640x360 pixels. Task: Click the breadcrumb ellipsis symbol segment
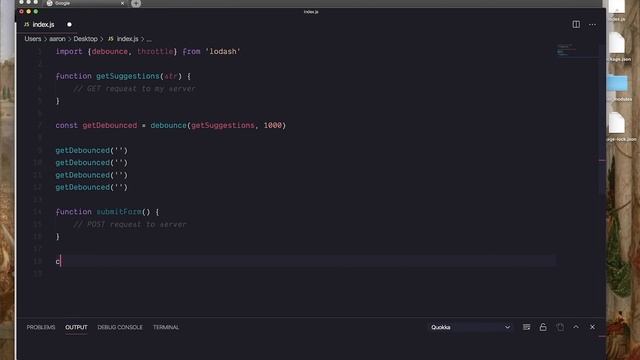[149, 39]
